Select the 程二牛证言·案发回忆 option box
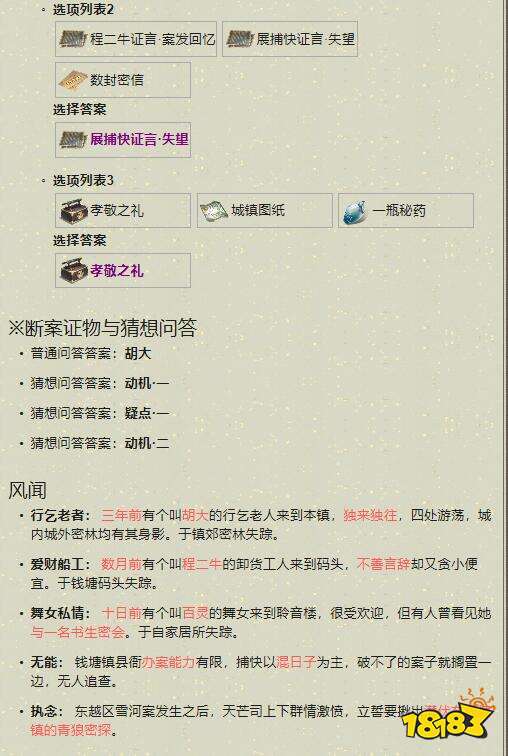The height and width of the screenshot is (756, 508). 136,39
